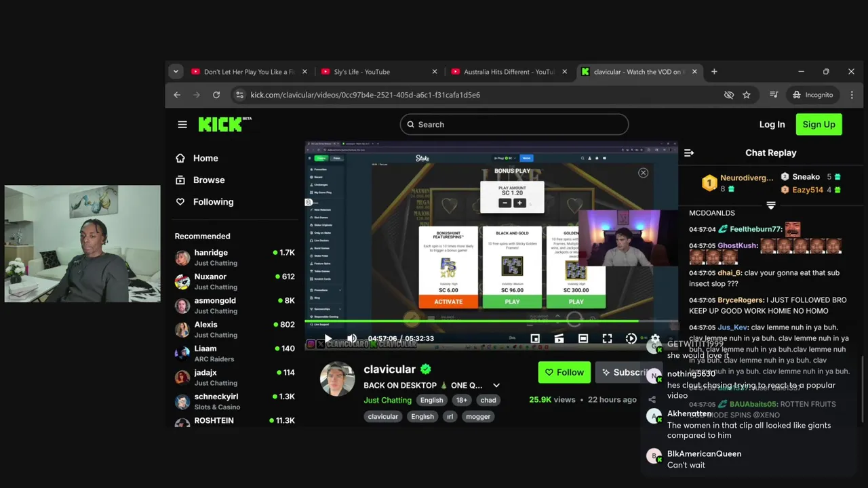Collapse chat with the Chat Replay arrow icon
Image resolution: width=868 pixels, height=488 pixels.
[689, 153]
